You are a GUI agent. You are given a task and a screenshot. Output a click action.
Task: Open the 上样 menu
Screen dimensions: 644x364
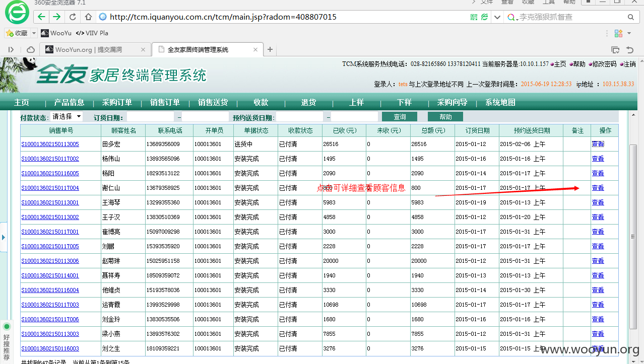pyautogui.click(x=356, y=102)
